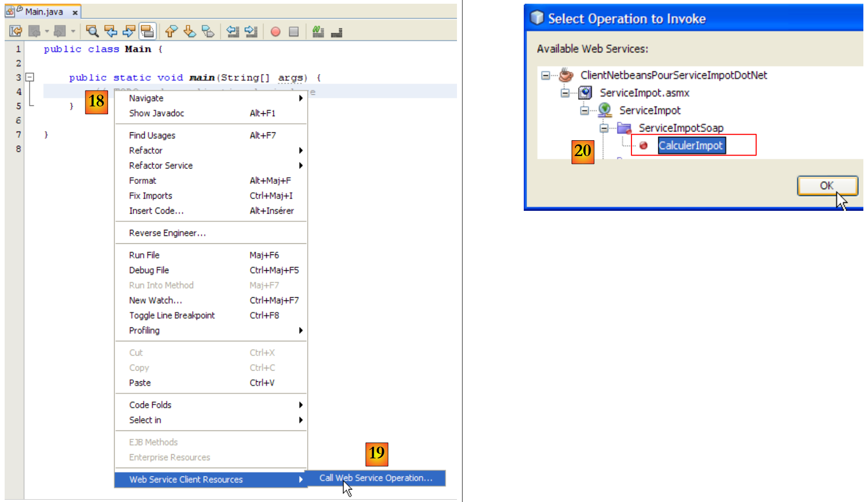Select the CalculerImpot operation
This screenshot has width=868, height=502.
690,145
